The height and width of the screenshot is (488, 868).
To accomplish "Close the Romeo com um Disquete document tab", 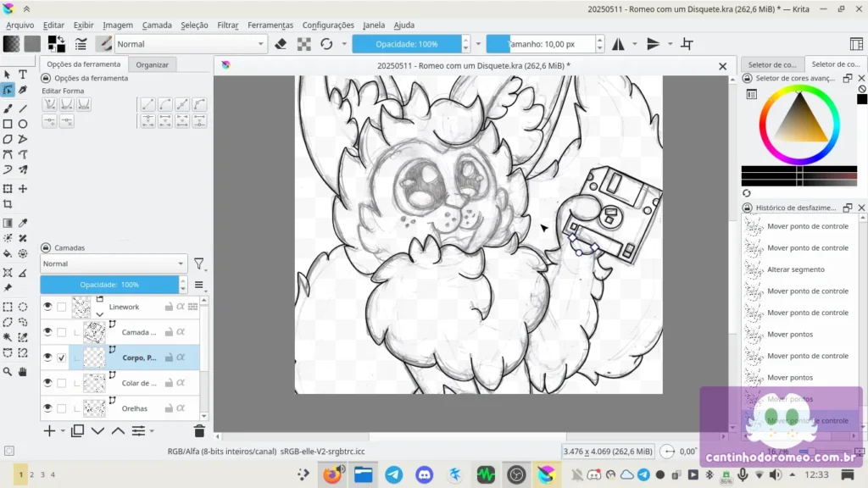I will click(722, 66).
